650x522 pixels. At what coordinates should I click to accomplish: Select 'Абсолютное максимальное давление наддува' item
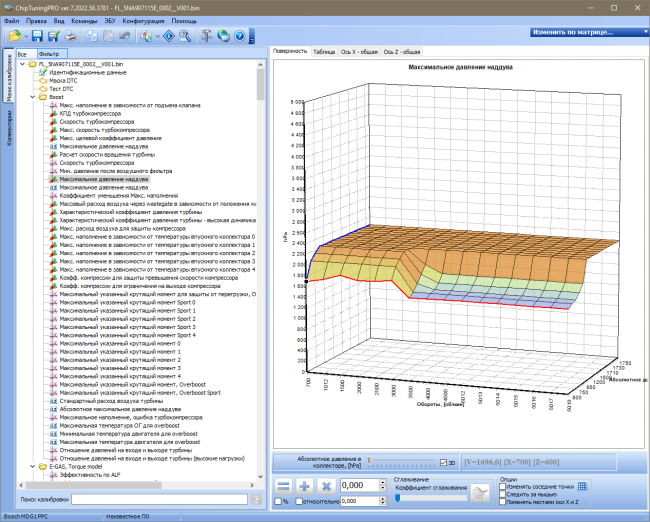[x=120, y=409]
